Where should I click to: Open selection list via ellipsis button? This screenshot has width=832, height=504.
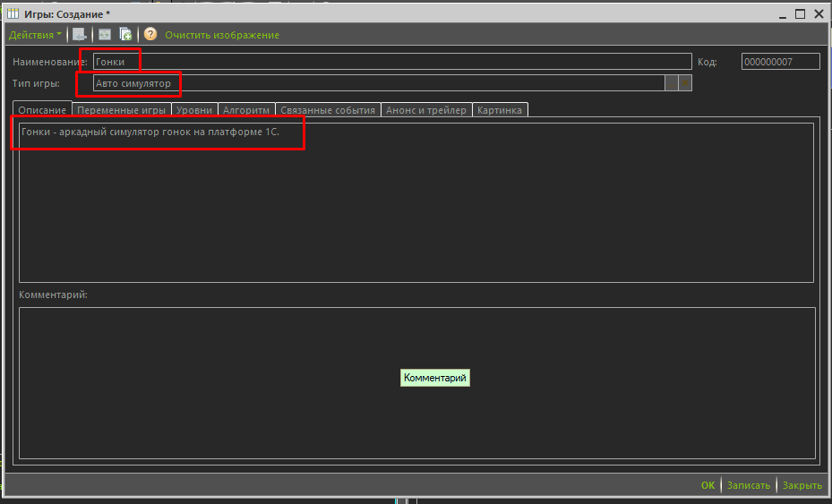click(x=671, y=83)
